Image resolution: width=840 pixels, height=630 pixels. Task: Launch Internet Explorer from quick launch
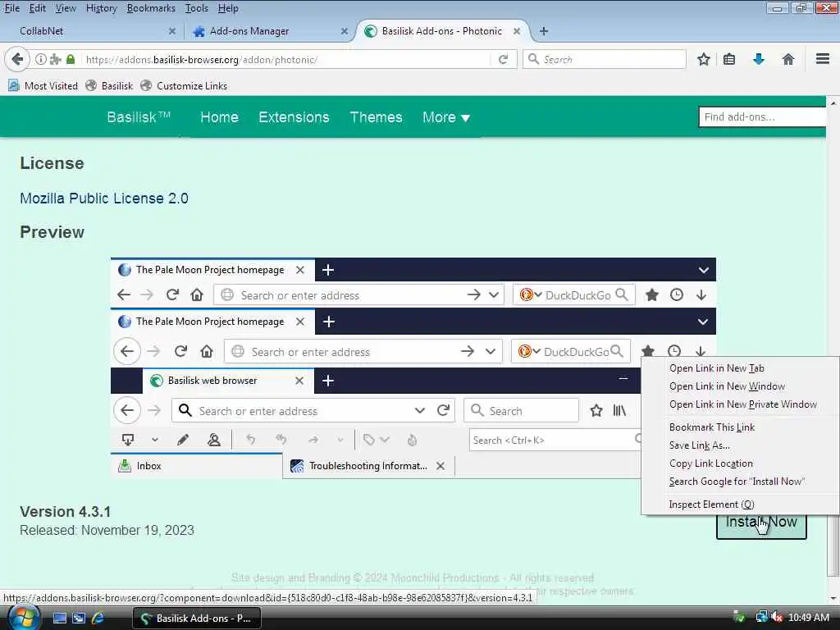coord(98,619)
